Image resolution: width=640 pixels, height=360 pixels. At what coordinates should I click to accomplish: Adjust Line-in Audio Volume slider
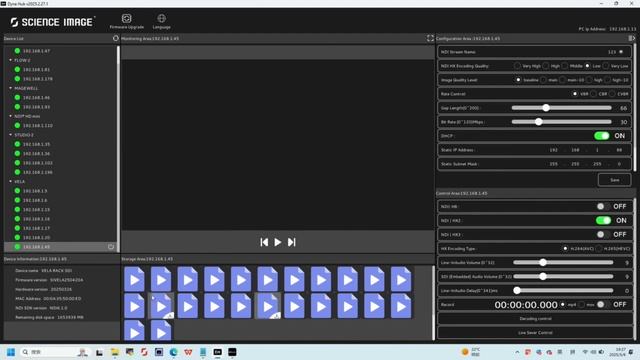pos(543,262)
